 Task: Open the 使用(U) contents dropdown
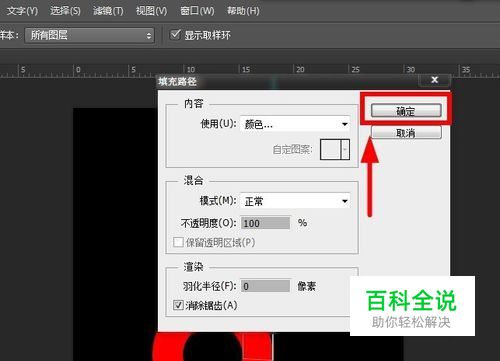295,124
